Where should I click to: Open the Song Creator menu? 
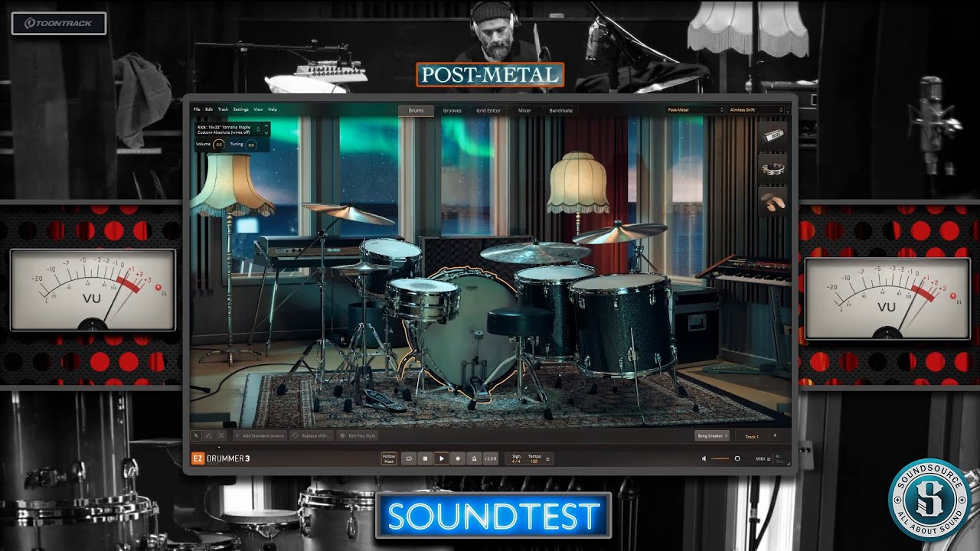[x=711, y=435]
